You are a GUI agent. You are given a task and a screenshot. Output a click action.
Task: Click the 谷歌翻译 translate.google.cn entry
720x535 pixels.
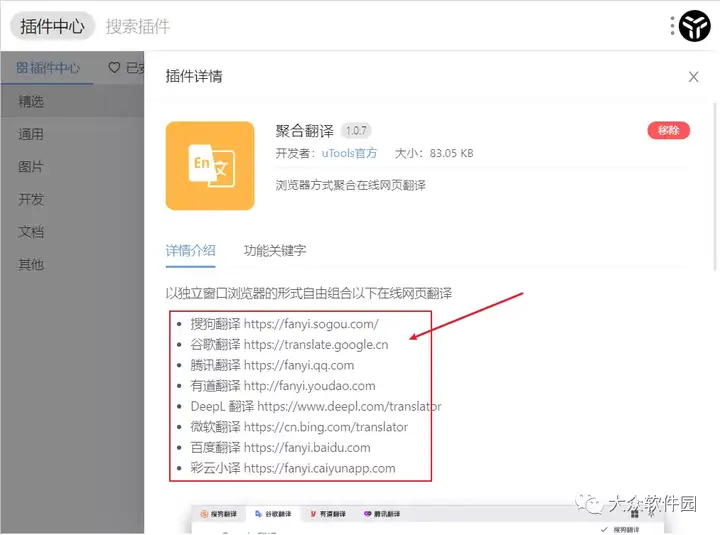(289, 344)
